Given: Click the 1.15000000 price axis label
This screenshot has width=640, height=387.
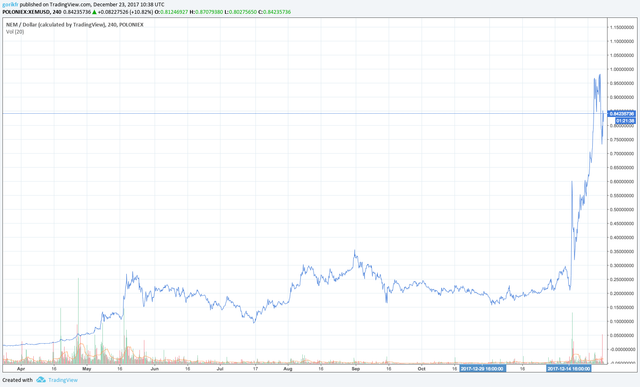Looking at the screenshot, I should point(622,27).
